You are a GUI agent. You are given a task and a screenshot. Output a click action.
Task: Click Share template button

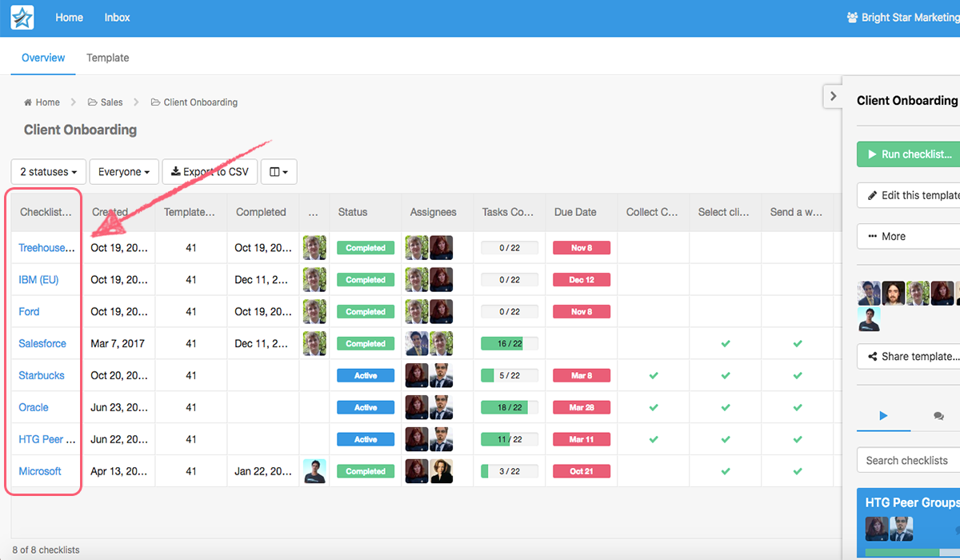pos(909,356)
